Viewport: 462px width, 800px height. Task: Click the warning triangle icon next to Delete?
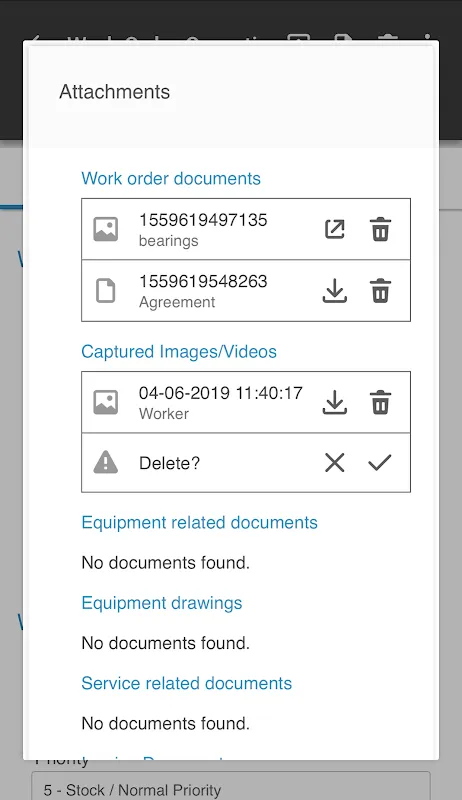pos(106,463)
